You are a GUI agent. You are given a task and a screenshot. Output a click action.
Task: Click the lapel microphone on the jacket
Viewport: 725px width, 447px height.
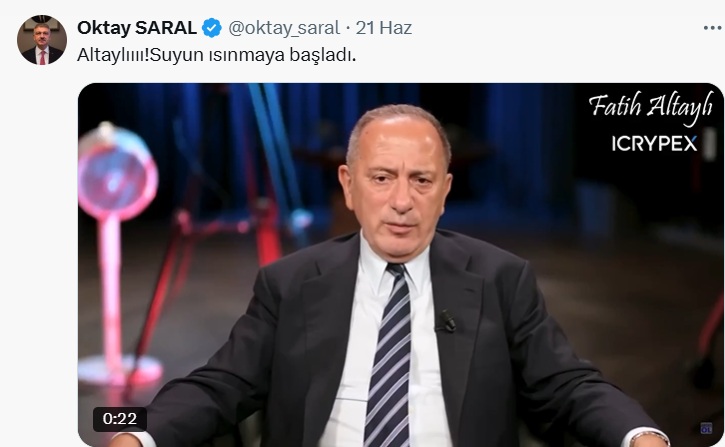pyautogui.click(x=447, y=320)
